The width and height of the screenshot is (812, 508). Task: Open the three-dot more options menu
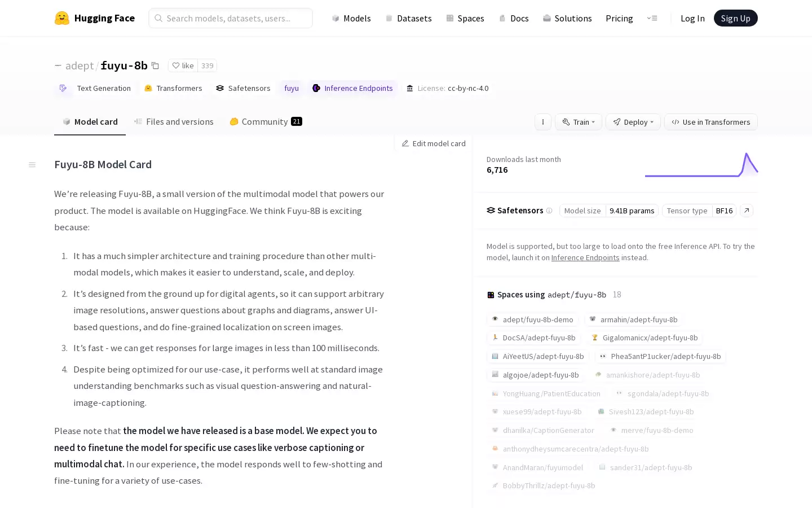click(543, 122)
